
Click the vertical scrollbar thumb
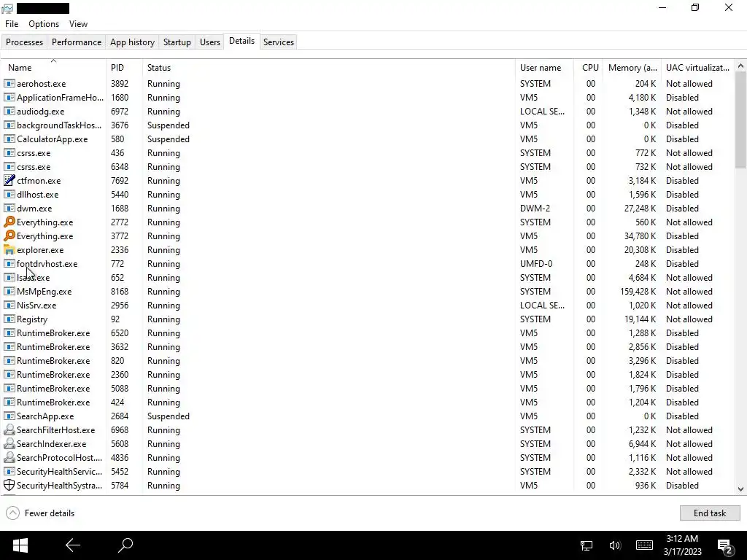[x=741, y=120]
